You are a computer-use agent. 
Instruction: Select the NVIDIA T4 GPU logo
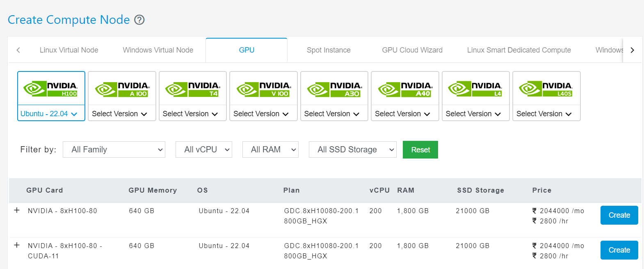click(x=192, y=89)
